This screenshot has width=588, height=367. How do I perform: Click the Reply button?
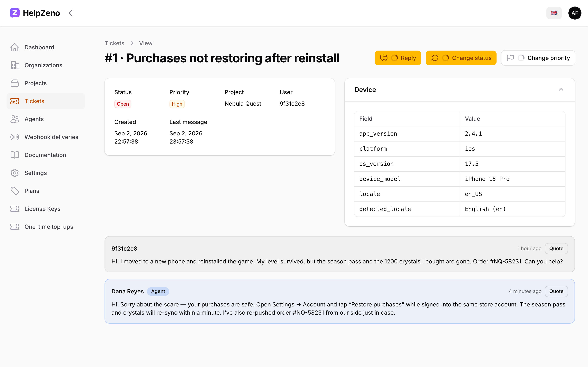coord(398,58)
